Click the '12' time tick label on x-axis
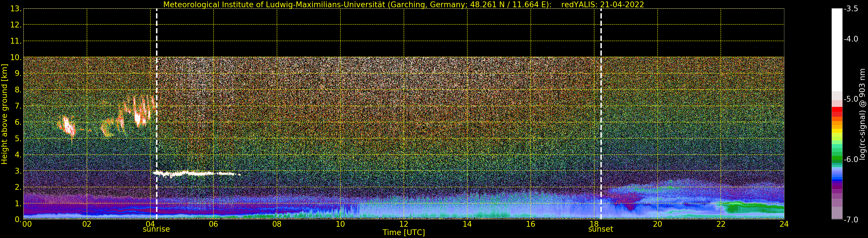The image size is (868, 238). click(404, 224)
